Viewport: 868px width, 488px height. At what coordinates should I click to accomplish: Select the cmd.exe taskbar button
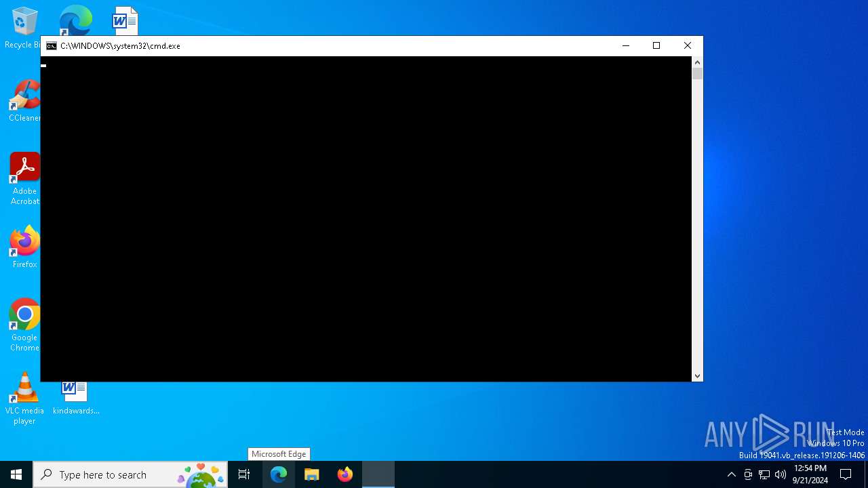click(378, 474)
